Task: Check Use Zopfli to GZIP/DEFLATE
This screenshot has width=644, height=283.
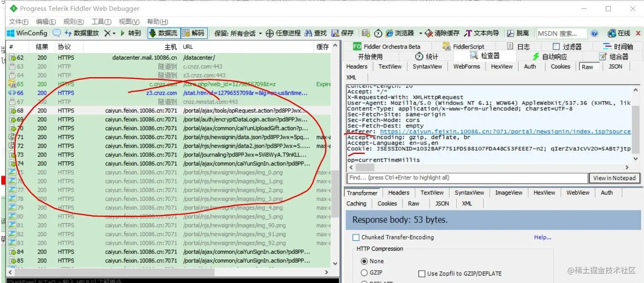Action: pos(422,274)
